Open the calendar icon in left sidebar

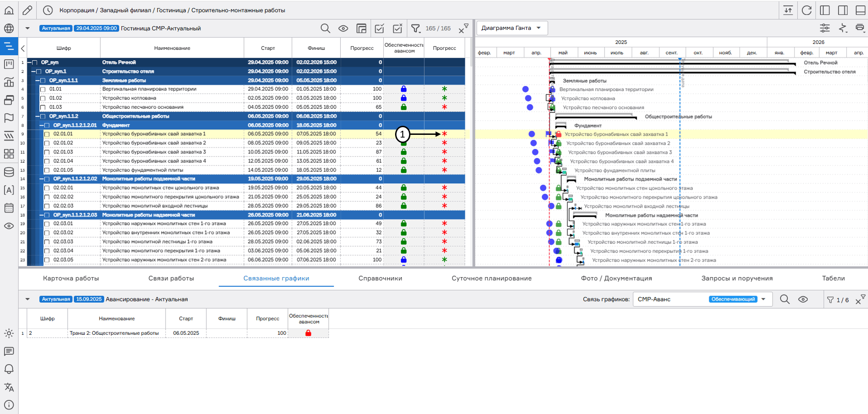[9, 208]
